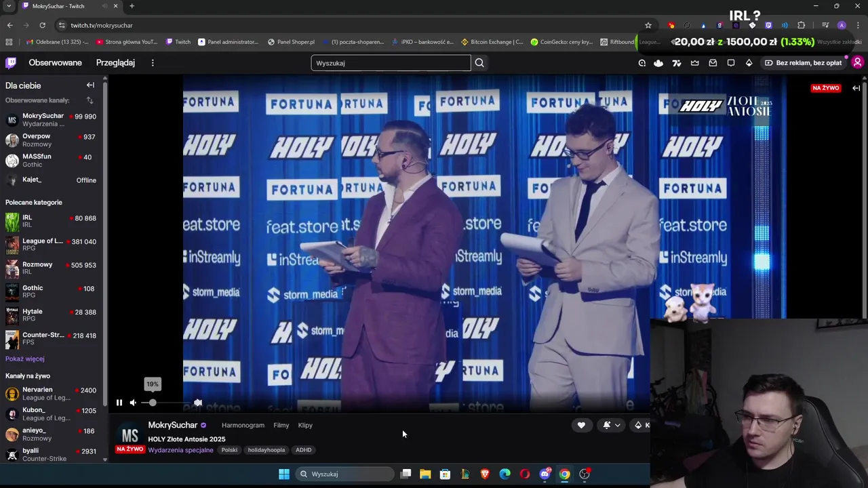868x488 pixels.
Task: Adjust the player volume slider
Action: 165,403
